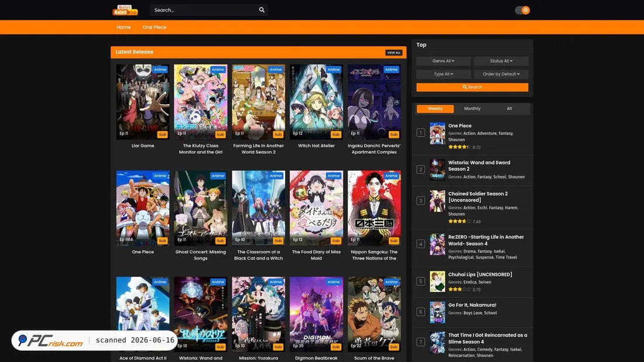Click the Slime Season 4 ranking thumbnail
This screenshot has height=362, width=644.
point(437,343)
